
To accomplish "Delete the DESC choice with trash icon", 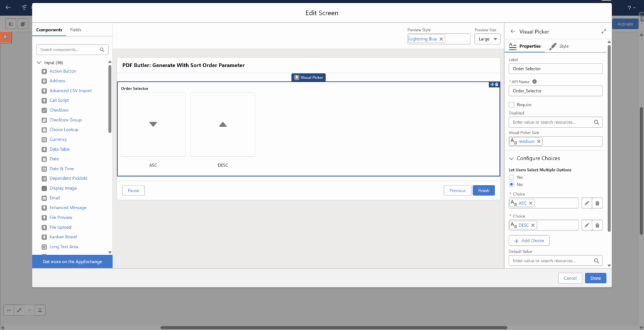I will coord(597,225).
